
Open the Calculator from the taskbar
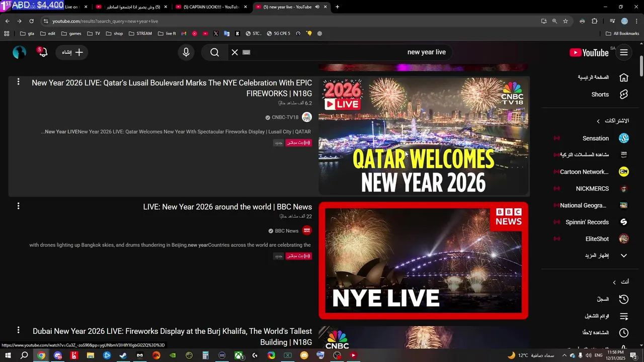pyautogui.click(x=205, y=355)
